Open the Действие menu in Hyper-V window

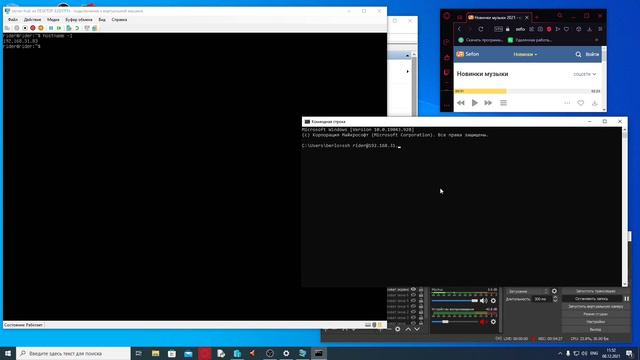coord(32,20)
